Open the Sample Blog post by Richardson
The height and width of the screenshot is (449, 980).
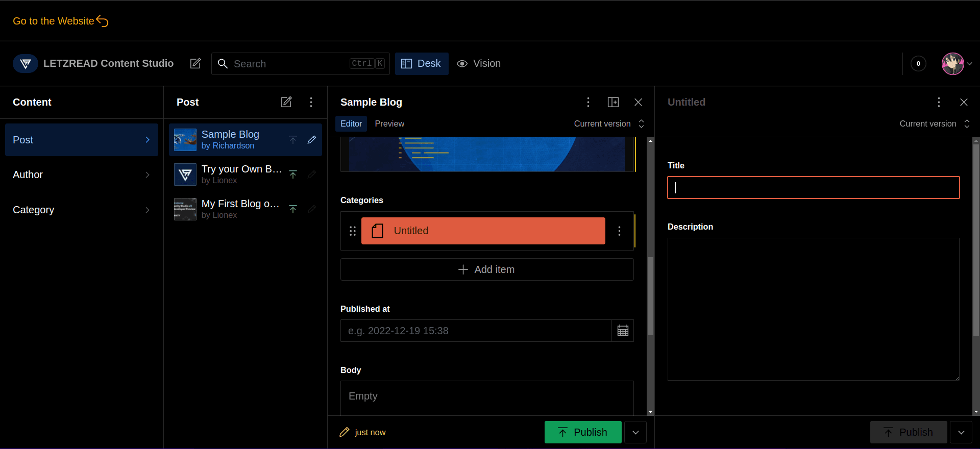coord(246,140)
